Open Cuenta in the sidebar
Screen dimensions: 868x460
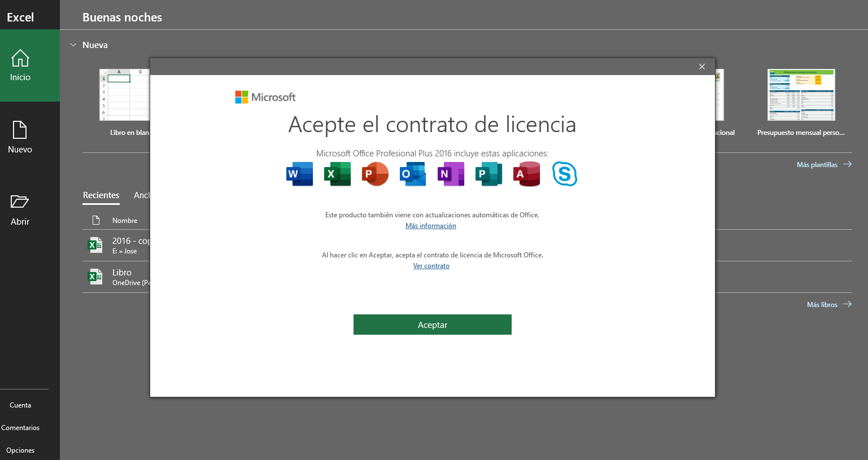[x=20, y=405]
